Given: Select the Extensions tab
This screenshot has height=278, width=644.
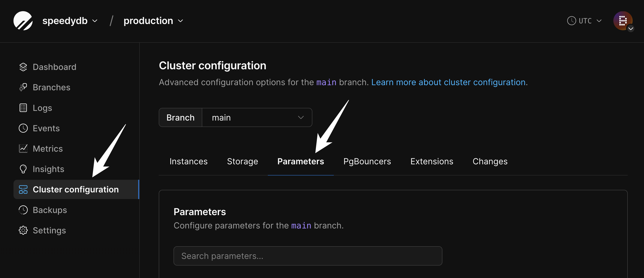Looking at the screenshot, I should (x=431, y=161).
